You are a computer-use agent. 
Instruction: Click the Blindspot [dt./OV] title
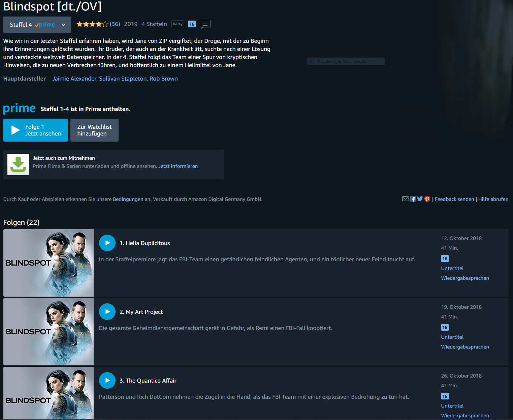coord(53,6)
